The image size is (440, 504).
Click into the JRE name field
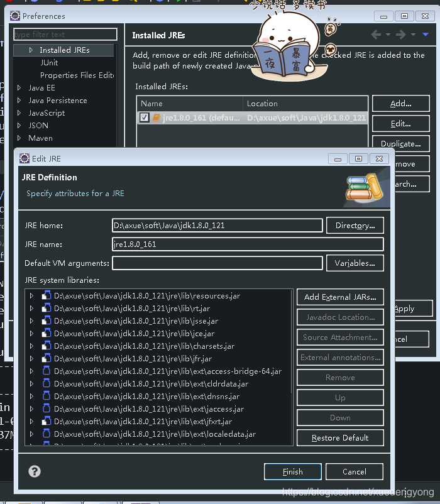(248, 244)
